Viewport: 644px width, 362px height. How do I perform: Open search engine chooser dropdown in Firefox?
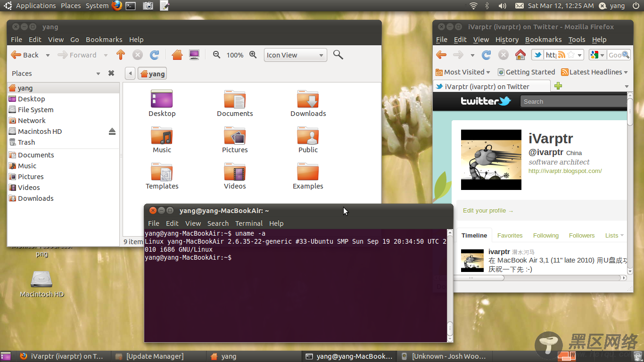pyautogui.click(x=597, y=55)
